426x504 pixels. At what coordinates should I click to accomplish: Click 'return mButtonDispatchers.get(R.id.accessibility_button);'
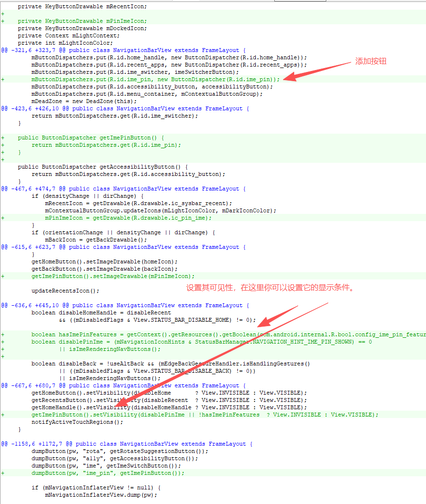[x=128, y=174]
